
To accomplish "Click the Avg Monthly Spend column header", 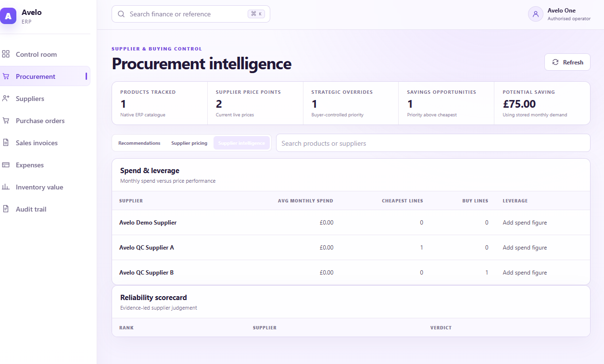I will click(305, 201).
